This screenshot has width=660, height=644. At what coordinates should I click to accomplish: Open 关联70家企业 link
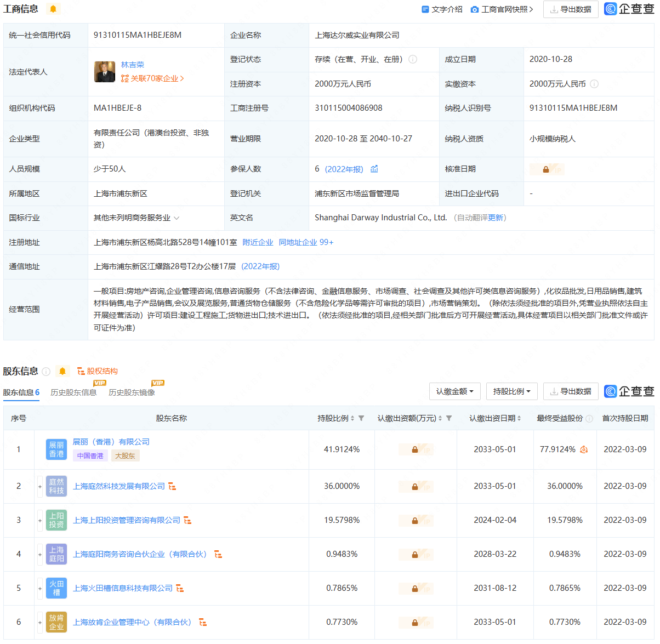pos(152,78)
